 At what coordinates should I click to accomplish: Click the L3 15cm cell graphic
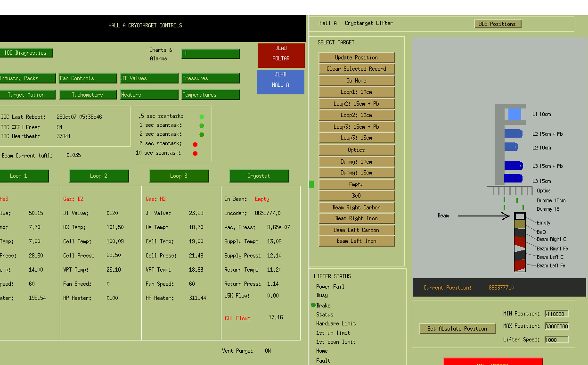pyautogui.click(x=514, y=178)
